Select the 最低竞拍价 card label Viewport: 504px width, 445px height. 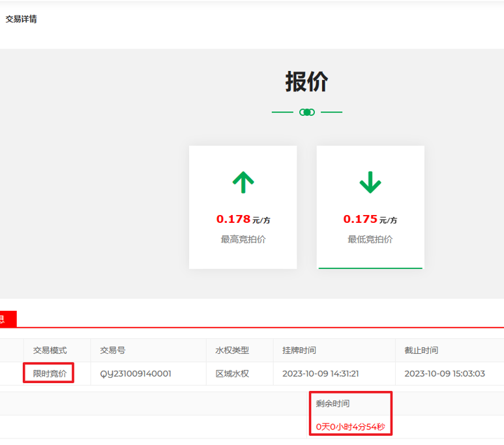370,239
